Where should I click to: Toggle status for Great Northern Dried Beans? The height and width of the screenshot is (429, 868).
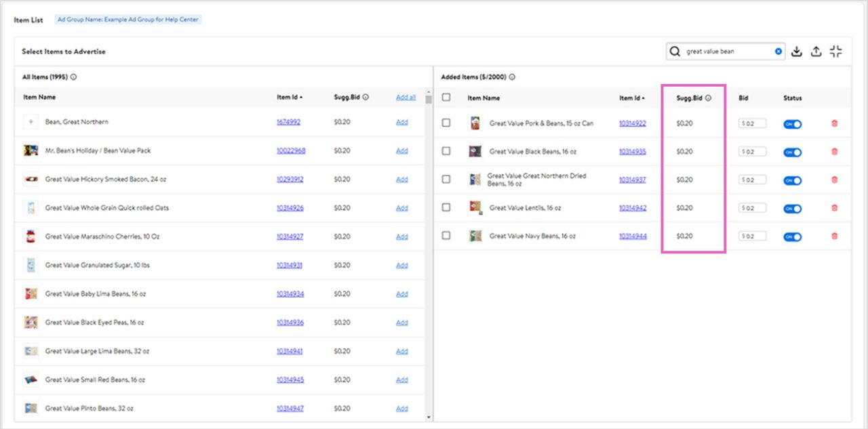pos(793,180)
